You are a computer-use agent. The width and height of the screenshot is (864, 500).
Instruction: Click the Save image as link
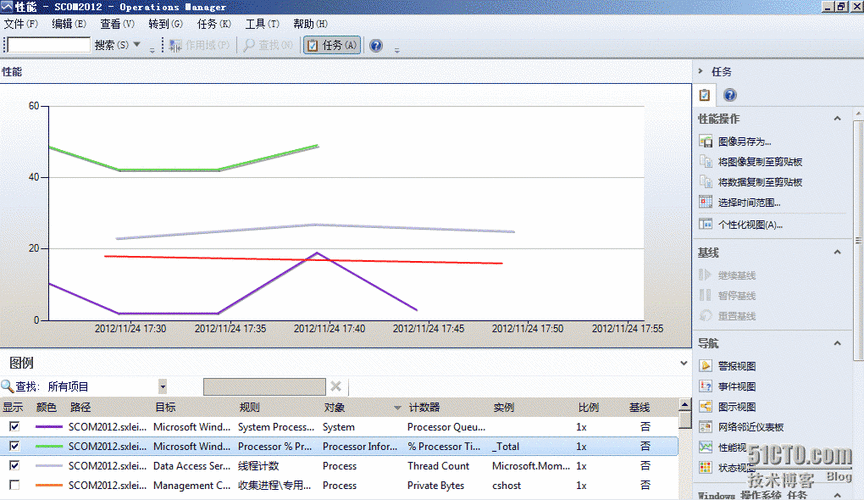tap(745, 142)
